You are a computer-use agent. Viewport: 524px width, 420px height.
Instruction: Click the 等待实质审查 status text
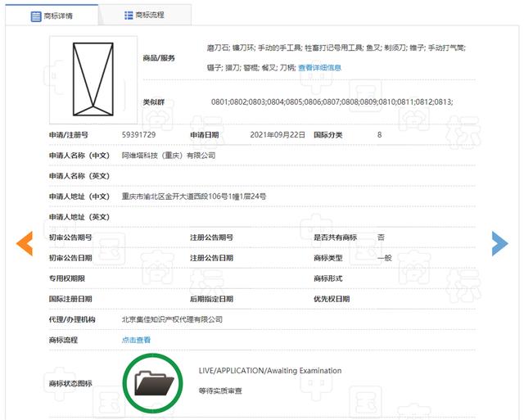click(x=220, y=391)
